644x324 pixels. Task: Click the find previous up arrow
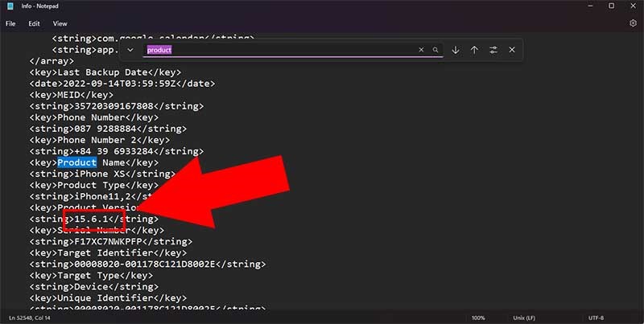[x=474, y=50]
